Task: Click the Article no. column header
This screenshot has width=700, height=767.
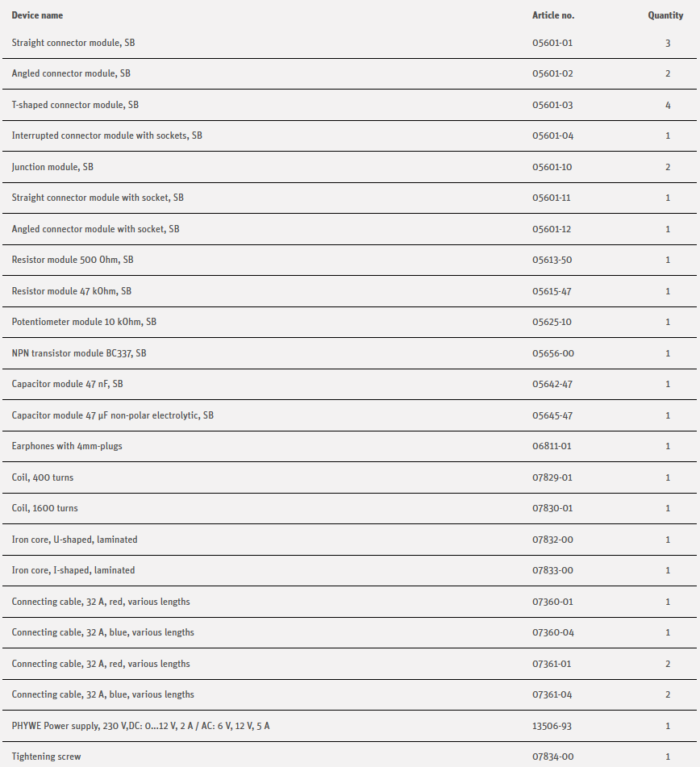Action: point(553,15)
